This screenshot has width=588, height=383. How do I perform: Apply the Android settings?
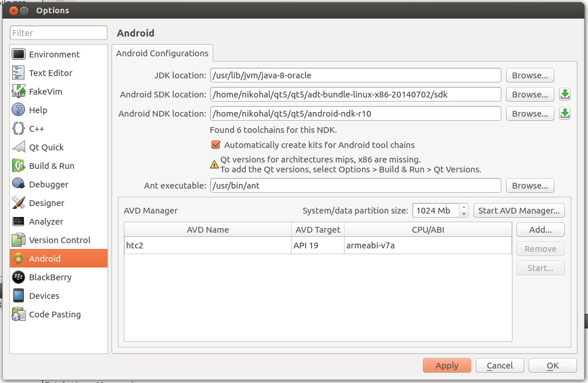coord(447,366)
